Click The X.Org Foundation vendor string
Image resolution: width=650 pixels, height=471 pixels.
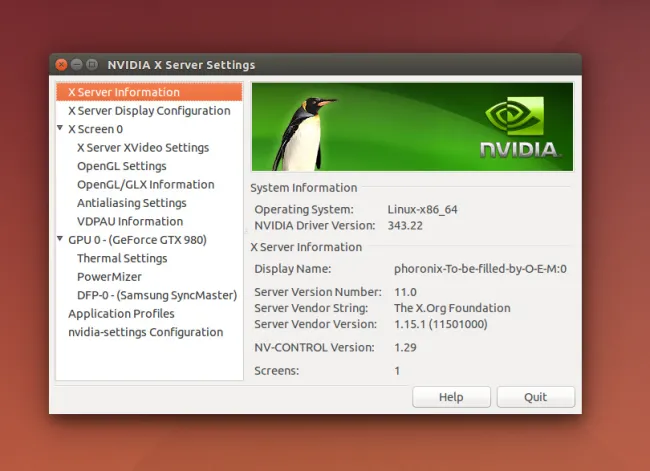(x=452, y=308)
